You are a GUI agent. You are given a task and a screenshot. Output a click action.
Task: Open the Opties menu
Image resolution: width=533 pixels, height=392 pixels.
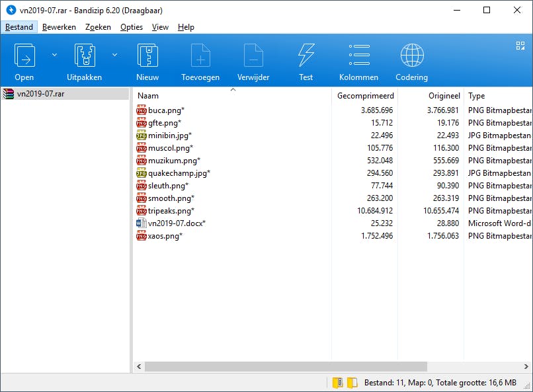pyautogui.click(x=131, y=26)
